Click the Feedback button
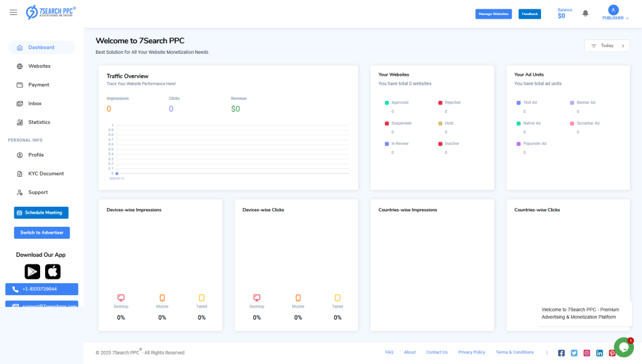642x364 pixels. point(529,14)
